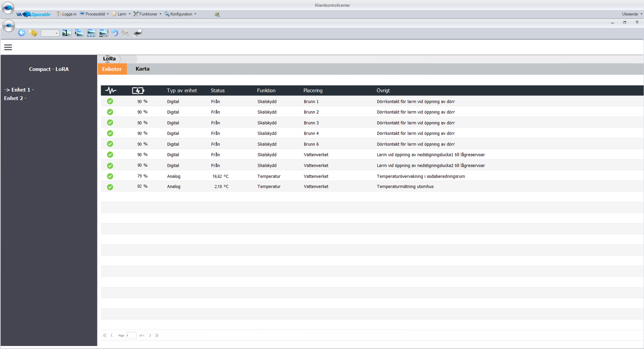The height and width of the screenshot is (349, 644).
Task: Expand the Larm dropdown menu
Action: pos(121,14)
